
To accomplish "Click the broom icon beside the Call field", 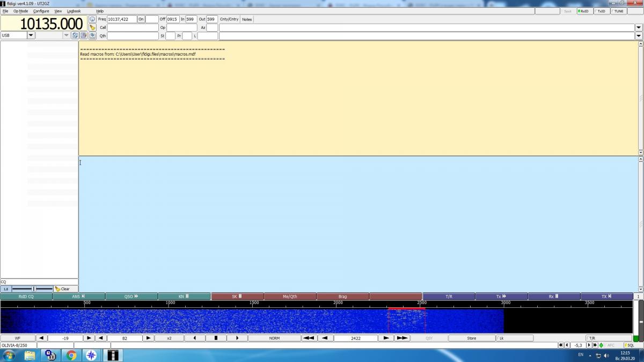I will [92, 27].
